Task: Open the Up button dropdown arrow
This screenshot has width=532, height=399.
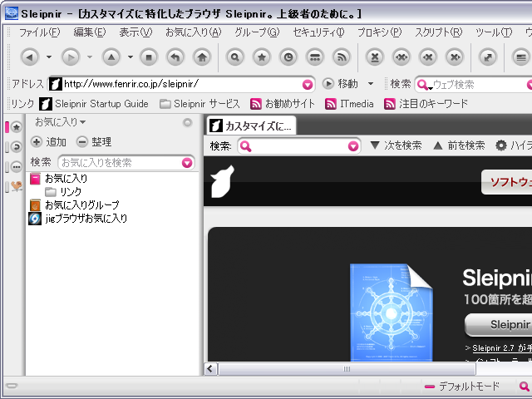Action: (131, 57)
